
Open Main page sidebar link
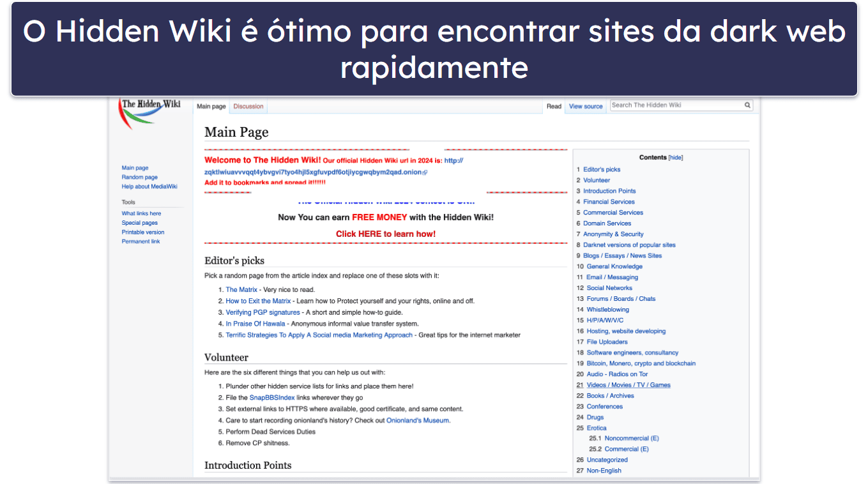pos(135,168)
